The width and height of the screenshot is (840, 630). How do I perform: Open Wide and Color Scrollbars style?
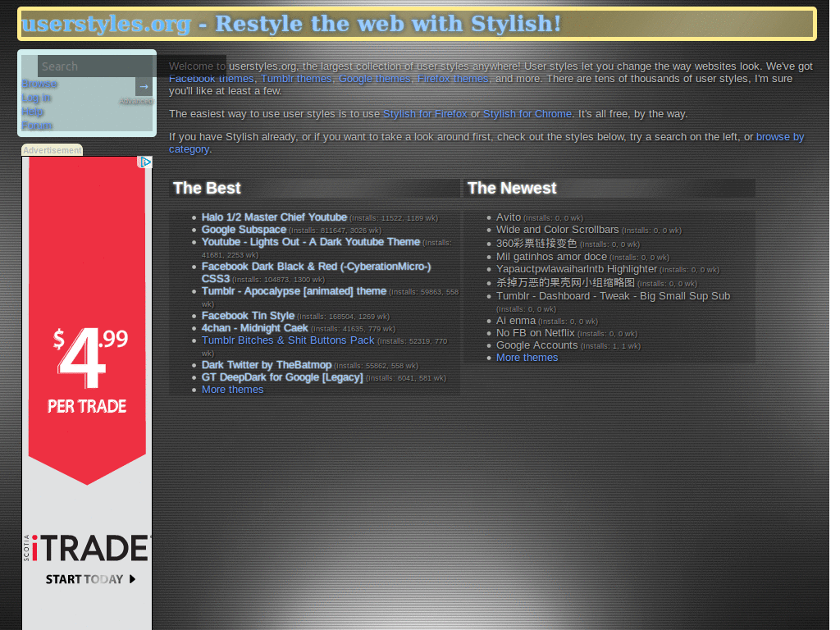click(x=557, y=230)
